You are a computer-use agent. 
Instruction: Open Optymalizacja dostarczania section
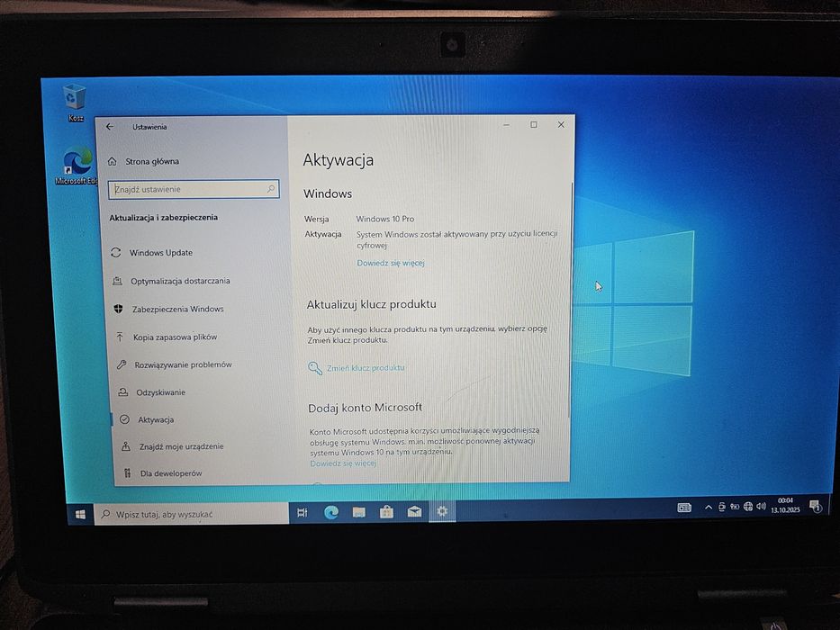click(171, 281)
